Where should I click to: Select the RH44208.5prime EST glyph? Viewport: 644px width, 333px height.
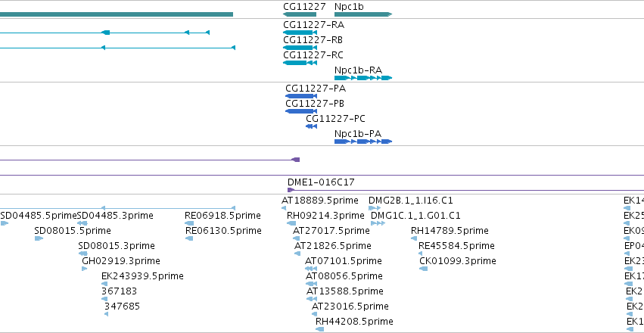click(x=319, y=329)
